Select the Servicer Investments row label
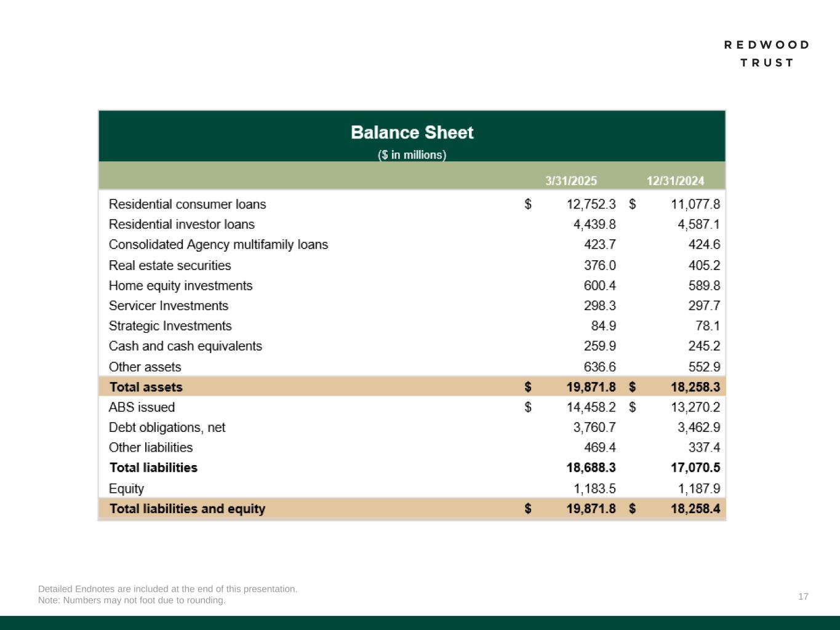 point(169,306)
